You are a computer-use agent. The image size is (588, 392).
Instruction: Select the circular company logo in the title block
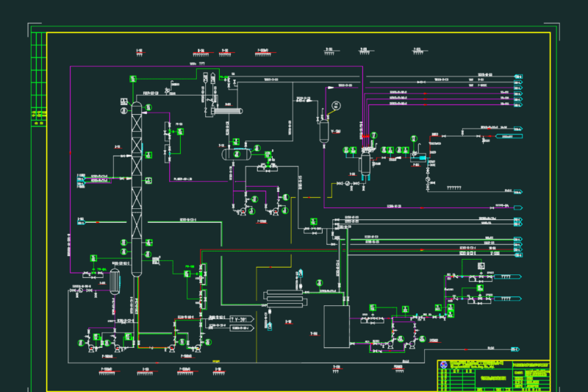[444, 365]
